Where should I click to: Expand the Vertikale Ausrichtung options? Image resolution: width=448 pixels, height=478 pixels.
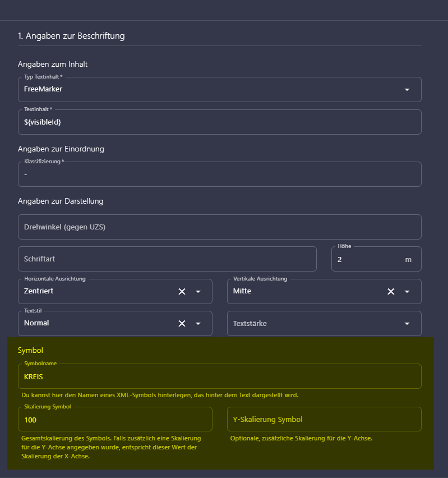407,291
